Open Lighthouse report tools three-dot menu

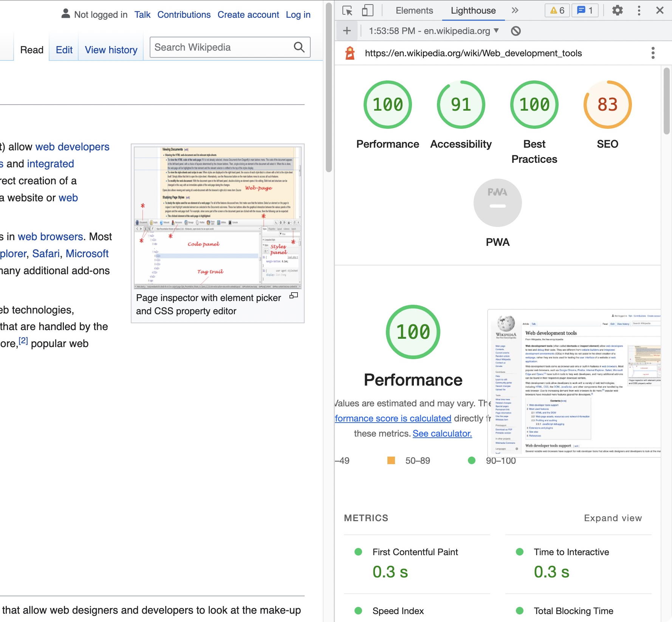tap(653, 53)
